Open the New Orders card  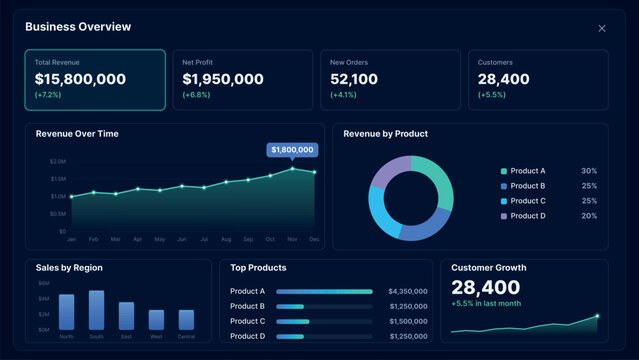tap(390, 80)
